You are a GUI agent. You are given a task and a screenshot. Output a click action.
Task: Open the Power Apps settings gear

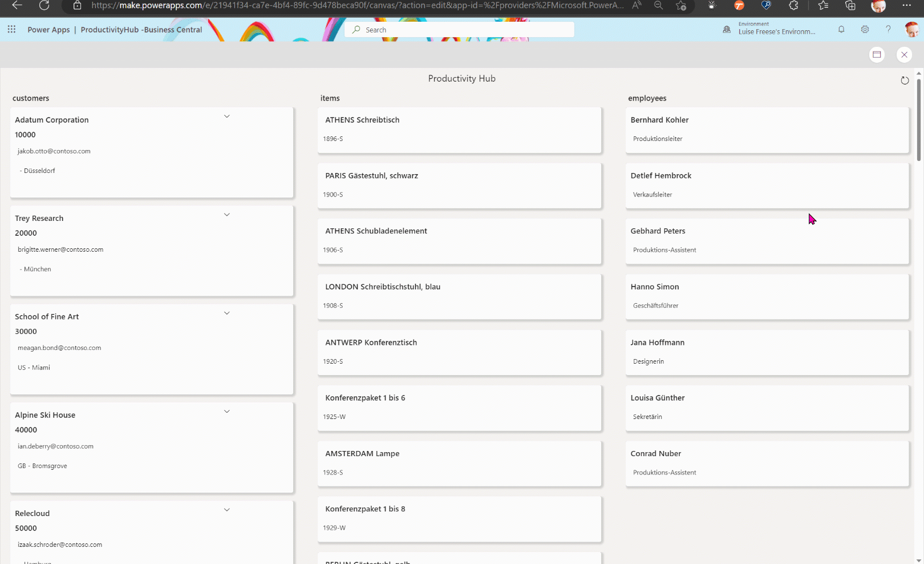pyautogui.click(x=865, y=29)
